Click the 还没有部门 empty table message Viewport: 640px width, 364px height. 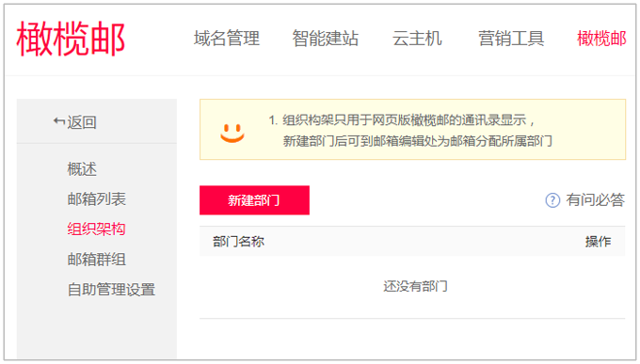point(415,286)
